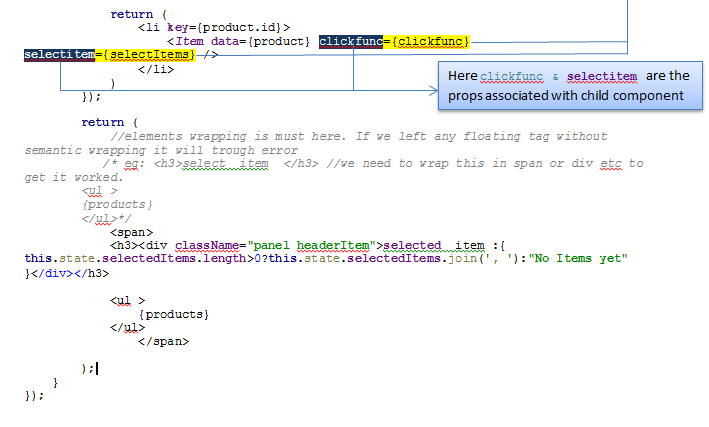
Task: Click 'selectitem' word inside the callout box
Action: coord(602,76)
